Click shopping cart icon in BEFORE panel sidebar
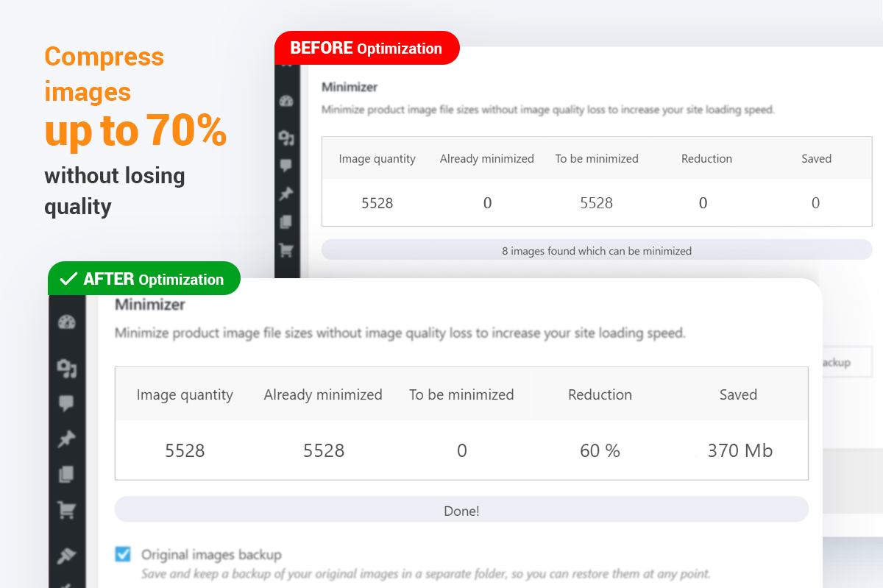Screen dimensions: 883x588 [287, 251]
